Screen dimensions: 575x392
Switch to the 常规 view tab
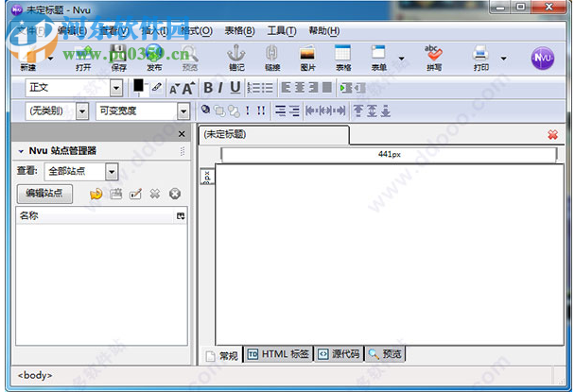click(x=221, y=355)
